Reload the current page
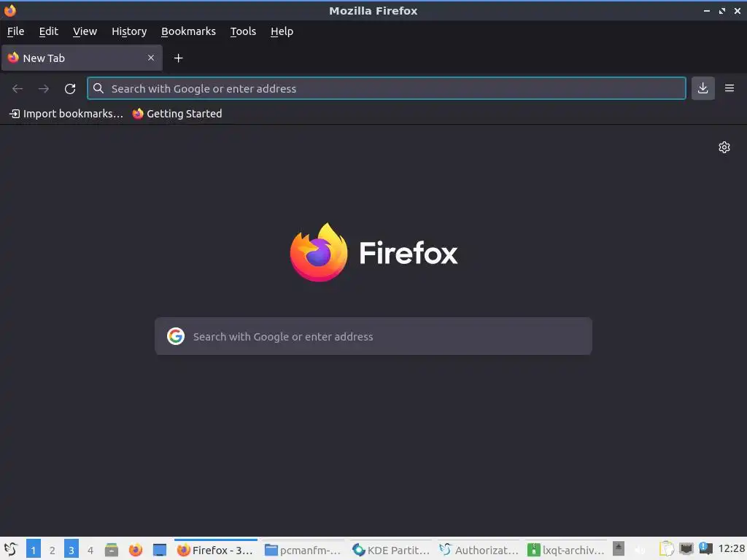747x560 pixels. 70,88
